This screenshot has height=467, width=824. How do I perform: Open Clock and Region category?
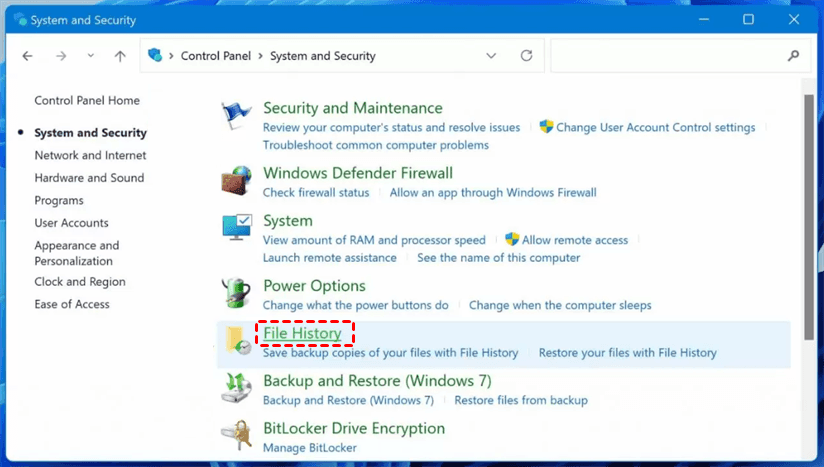pos(80,282)
